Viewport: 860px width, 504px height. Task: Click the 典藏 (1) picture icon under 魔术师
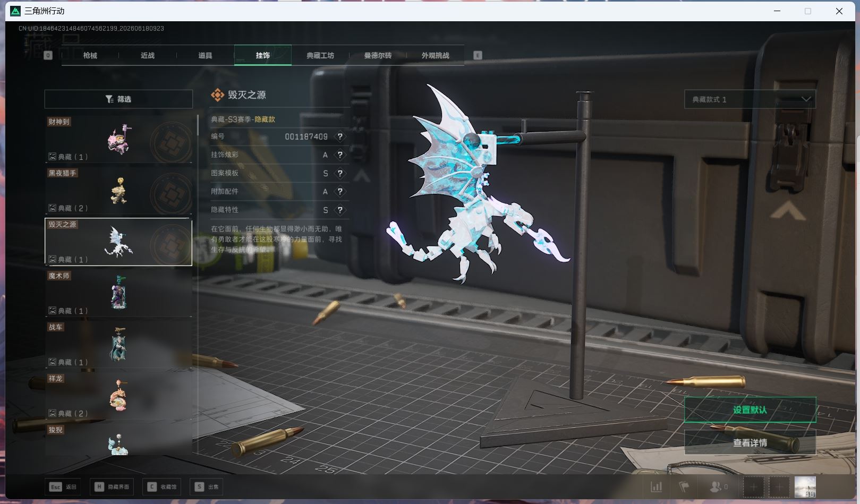tap(53, 311)
